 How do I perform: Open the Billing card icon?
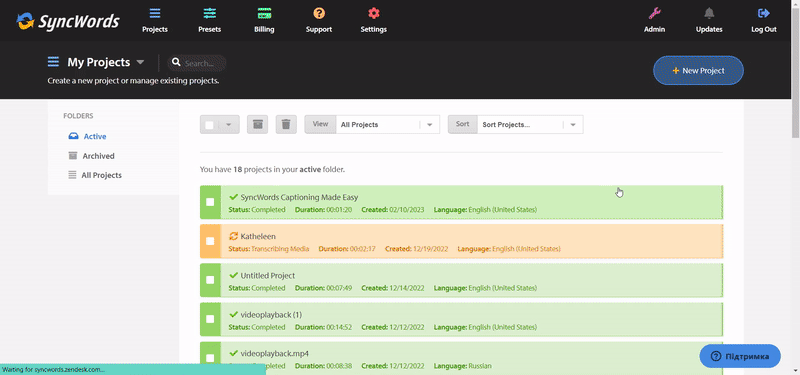point(264,13)
